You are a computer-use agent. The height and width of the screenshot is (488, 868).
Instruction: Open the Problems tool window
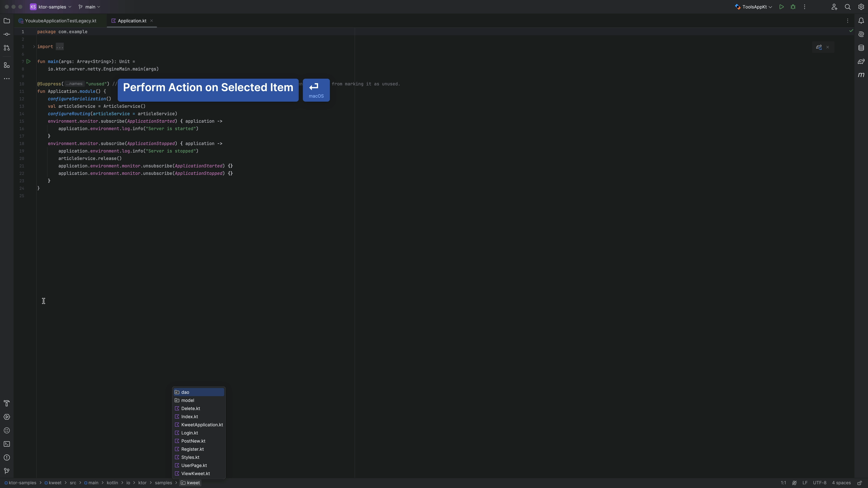tap(7, 457)
